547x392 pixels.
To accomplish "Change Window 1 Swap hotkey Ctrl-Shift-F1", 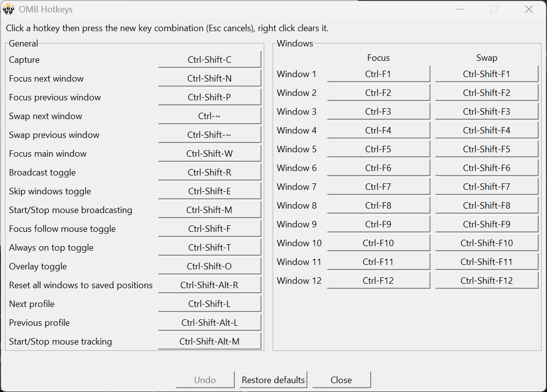I will (x=487, y=74).
